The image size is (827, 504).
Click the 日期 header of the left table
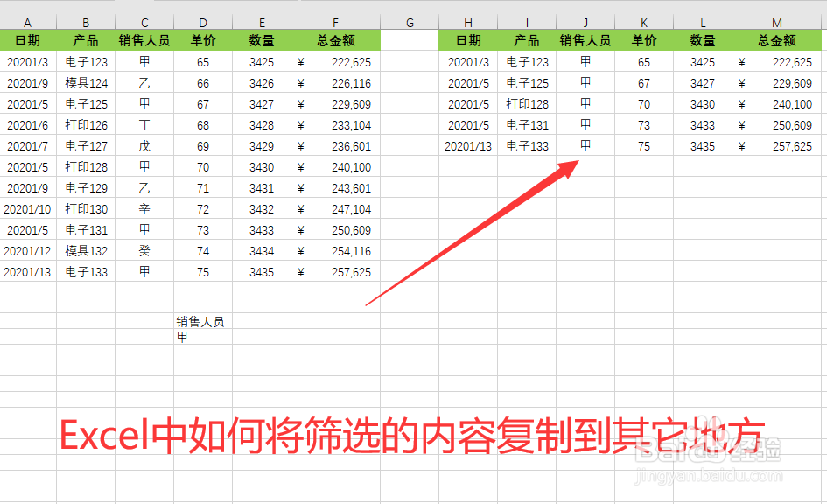(27, 41)
